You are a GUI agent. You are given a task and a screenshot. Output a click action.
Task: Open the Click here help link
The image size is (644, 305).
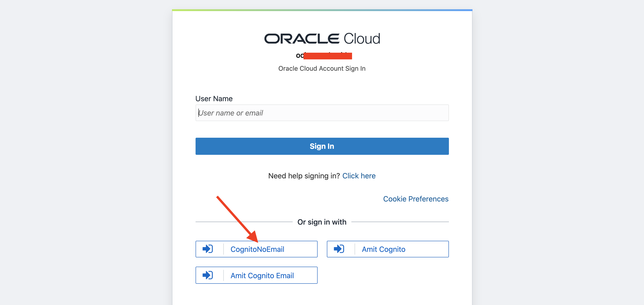(x=359, y=176)
